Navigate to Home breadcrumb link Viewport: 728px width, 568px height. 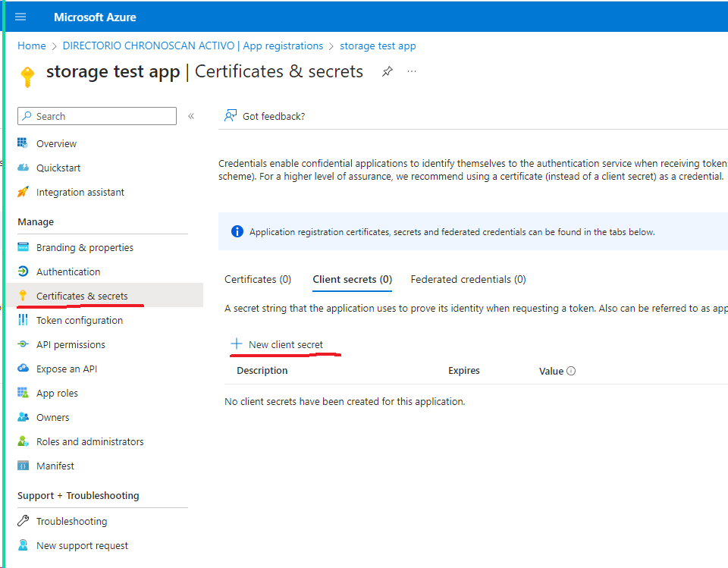tap(32, 46)
